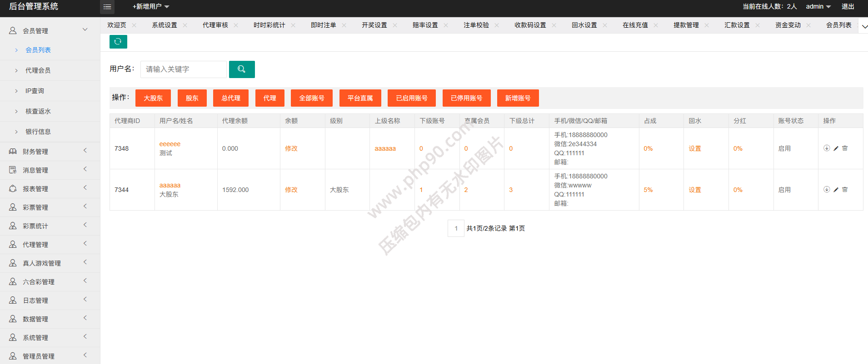Select 代理会员 in the sidebar
868x364 pixels.
38,70
